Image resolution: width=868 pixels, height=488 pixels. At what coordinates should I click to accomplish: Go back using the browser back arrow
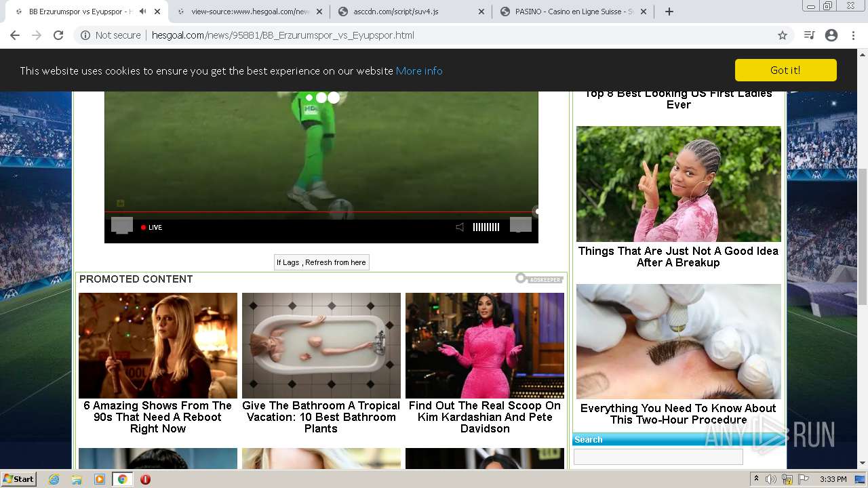(x=15, y=35)
